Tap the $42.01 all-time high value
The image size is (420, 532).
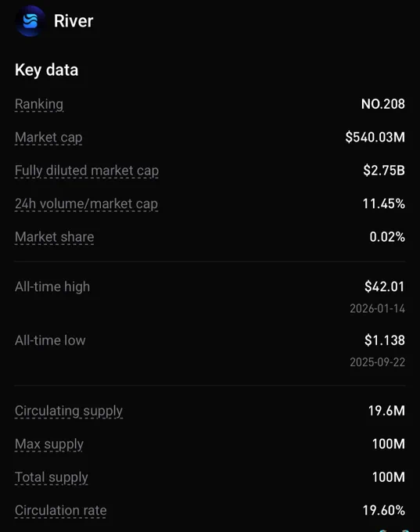pyautogui.click(x=385, y=286)
